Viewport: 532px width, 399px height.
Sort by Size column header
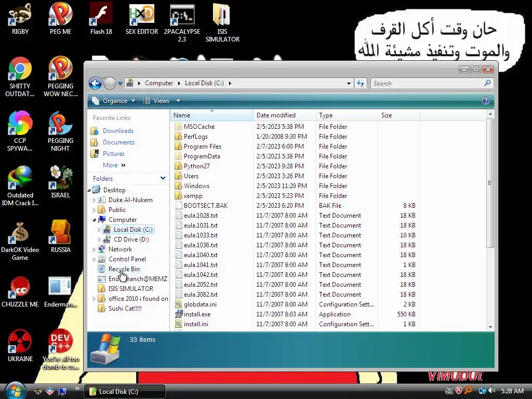398,115
